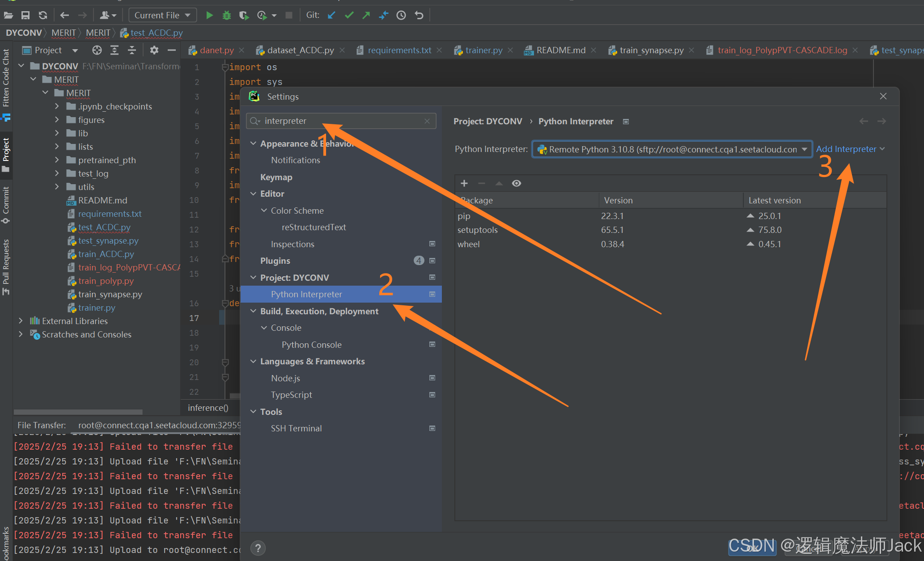Expand External Libraries node
The height and width of the screenshot is (561, 924).
point(21,321)
